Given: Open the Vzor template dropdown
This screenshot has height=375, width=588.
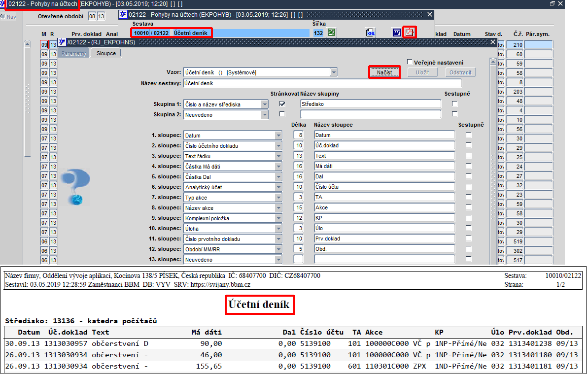Looking at the screenshot, I should (334, 72).
